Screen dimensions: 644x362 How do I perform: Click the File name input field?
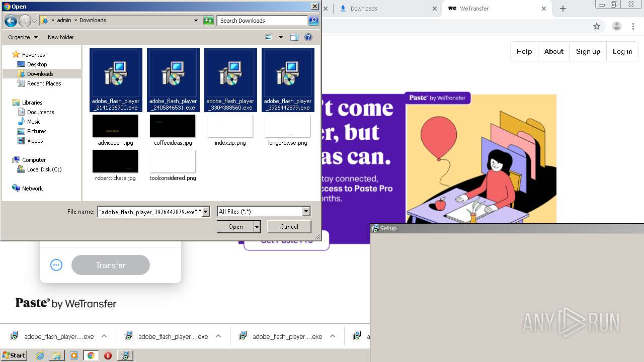(149, 212)
